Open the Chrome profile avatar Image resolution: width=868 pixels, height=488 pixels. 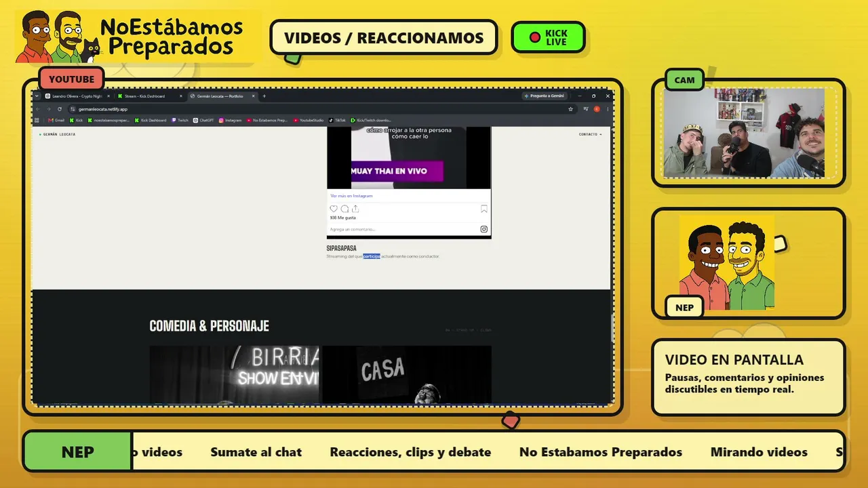click(x=597, y=108)
